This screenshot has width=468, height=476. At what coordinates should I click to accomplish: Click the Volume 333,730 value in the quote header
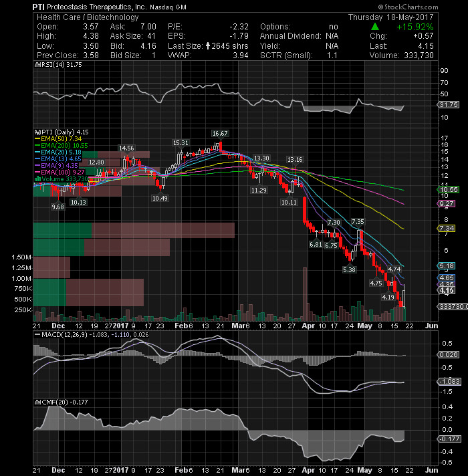pyautogui.click(x=419, y=55)
